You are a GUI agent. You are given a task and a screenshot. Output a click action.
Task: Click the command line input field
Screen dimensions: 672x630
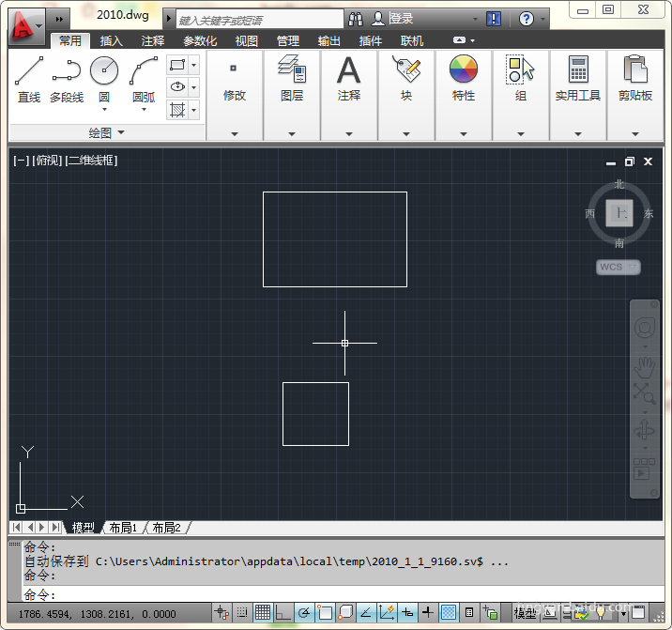pyautogui.click(x=343, y=594)
